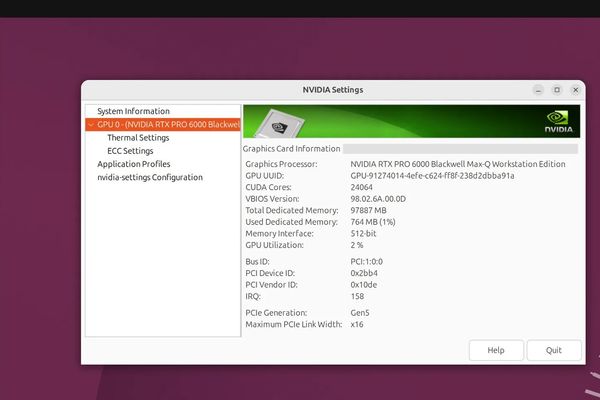This screenshot has width=600, height=400.
Task: Click the IRQ label
Action: pos(253,296)
